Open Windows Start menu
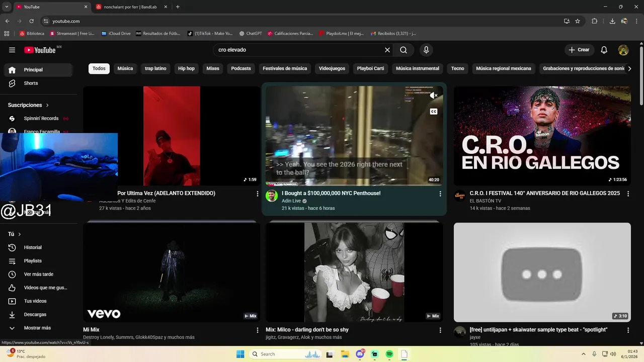Viewport: 644px width, 362px height. (240, 354)
